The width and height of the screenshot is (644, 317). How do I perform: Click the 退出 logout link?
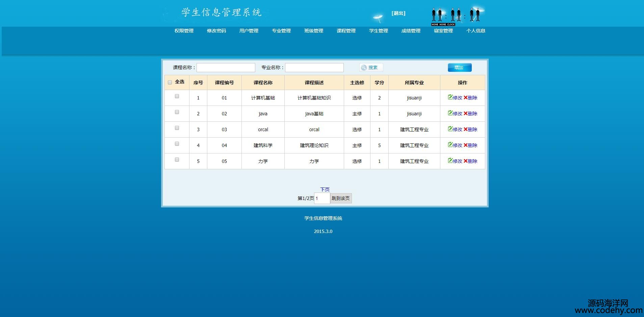tap(398, 13)
